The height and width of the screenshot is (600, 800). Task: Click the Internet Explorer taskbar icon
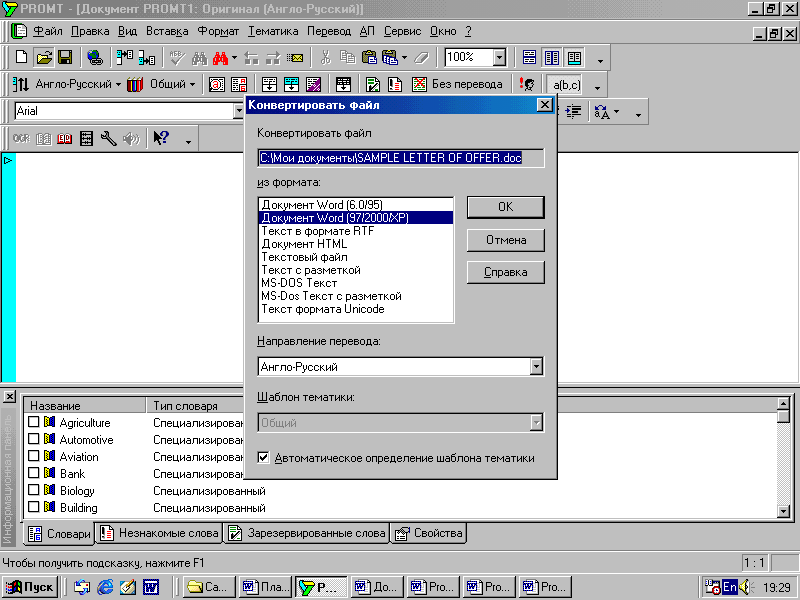coord(105,587)
